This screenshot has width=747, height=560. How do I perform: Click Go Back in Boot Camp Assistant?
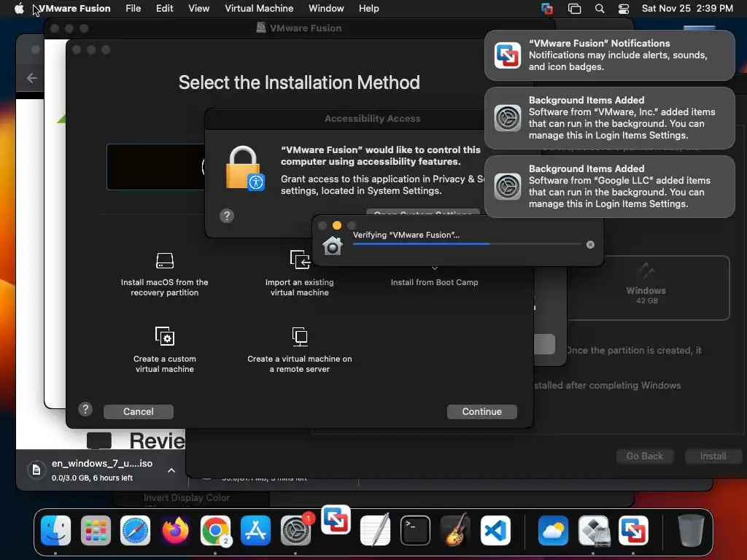pyautogui.click(x=644, y=456)
